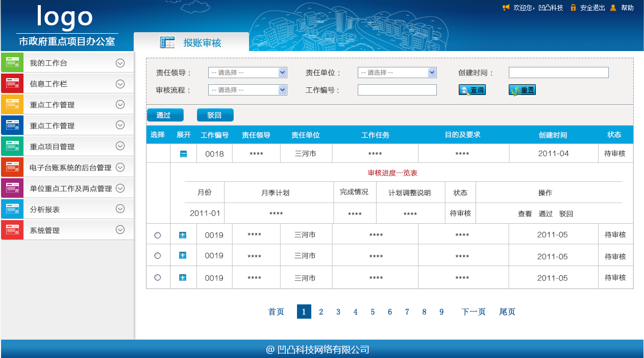Go to 首页 in pagination
This screenshot has width=644, height=358.
[276, 312]
